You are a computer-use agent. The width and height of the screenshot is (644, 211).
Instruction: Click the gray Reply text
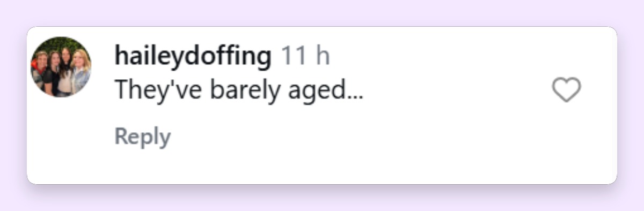142,137
